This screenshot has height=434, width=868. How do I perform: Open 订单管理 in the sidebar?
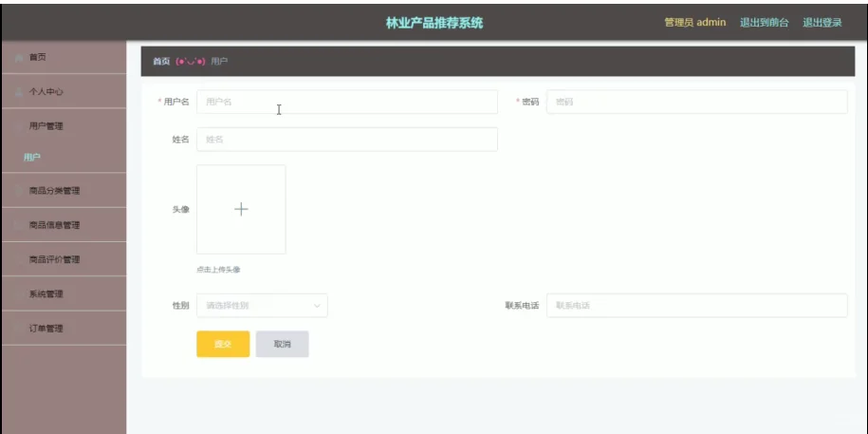click(64, 329)
